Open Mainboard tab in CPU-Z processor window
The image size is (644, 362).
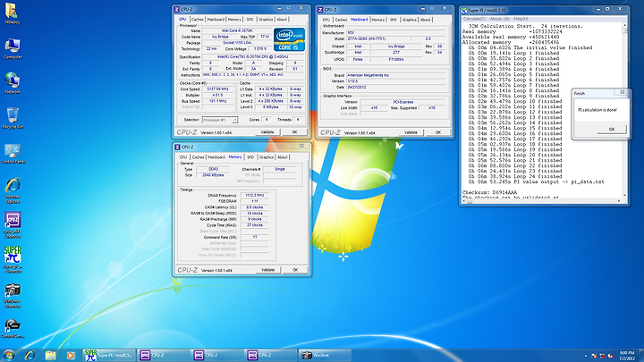point(216,20)
